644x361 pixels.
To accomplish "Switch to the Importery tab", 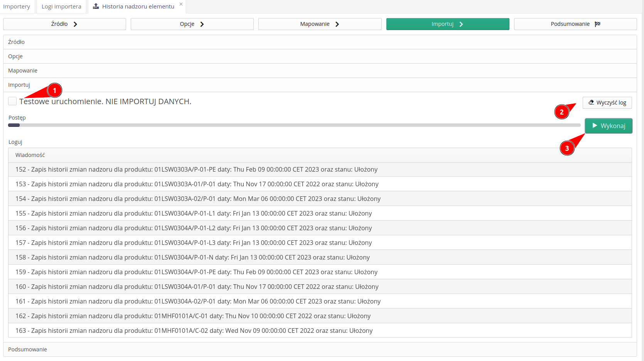I will point(17,6).
